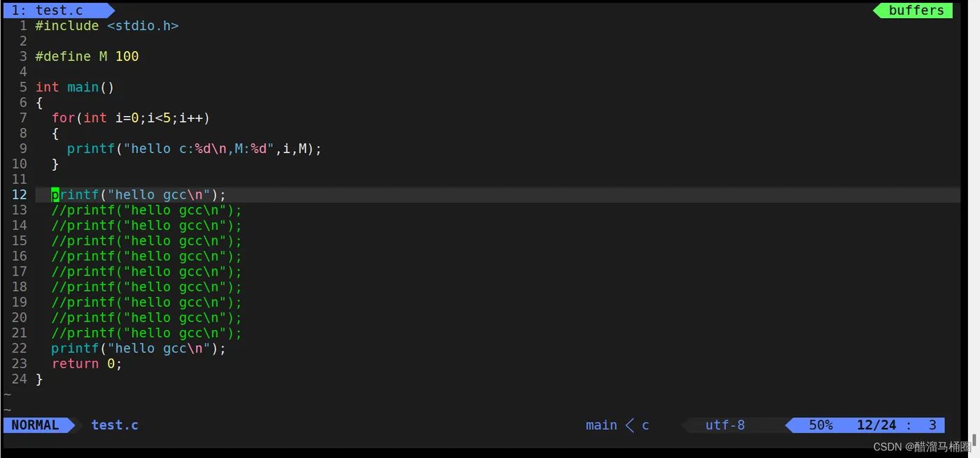Click the 50% scroll percentage indicator
The width and height of the screenshot is (980, 458).
coord(820,425)
